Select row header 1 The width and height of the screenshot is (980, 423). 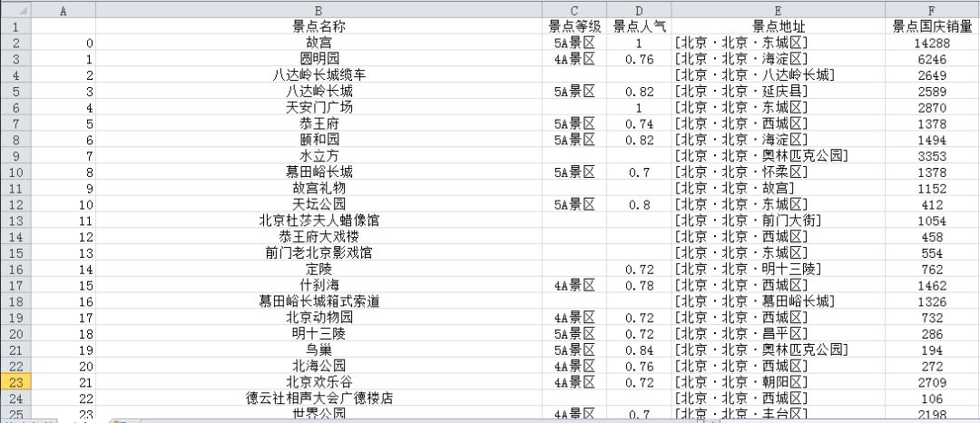(15, 26)
